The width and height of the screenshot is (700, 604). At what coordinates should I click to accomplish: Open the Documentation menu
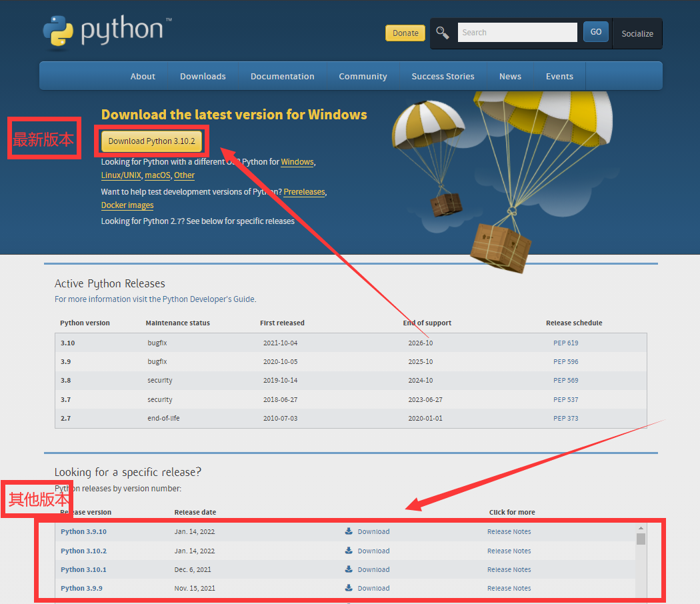(x=282, y=77)
